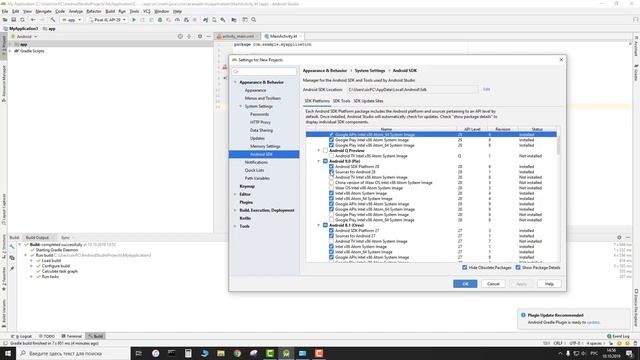Toggle Sources for Android 27 checkbox
The image size is (640, 360).
pos(331,236)
